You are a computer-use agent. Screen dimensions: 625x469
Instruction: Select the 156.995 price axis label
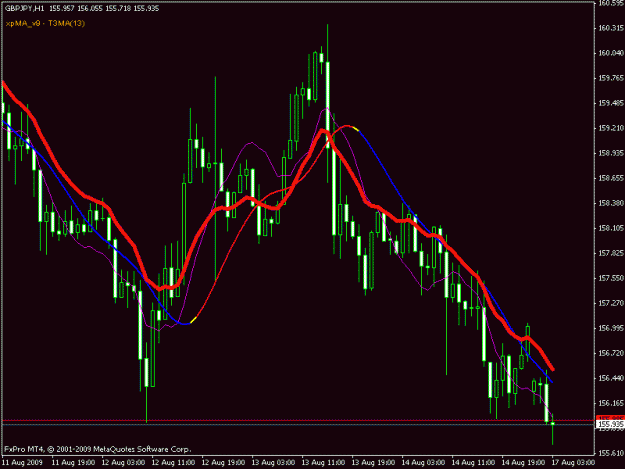(x=610, y=328)
